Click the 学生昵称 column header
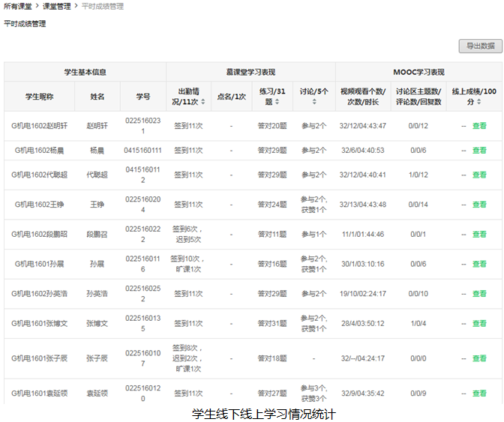 (x=39, y=97)
